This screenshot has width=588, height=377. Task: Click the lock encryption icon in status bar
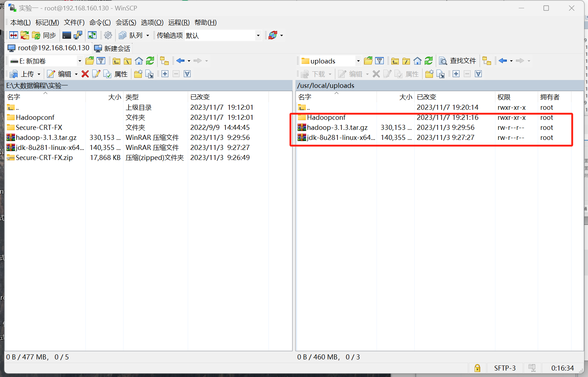tap(477, 368)
